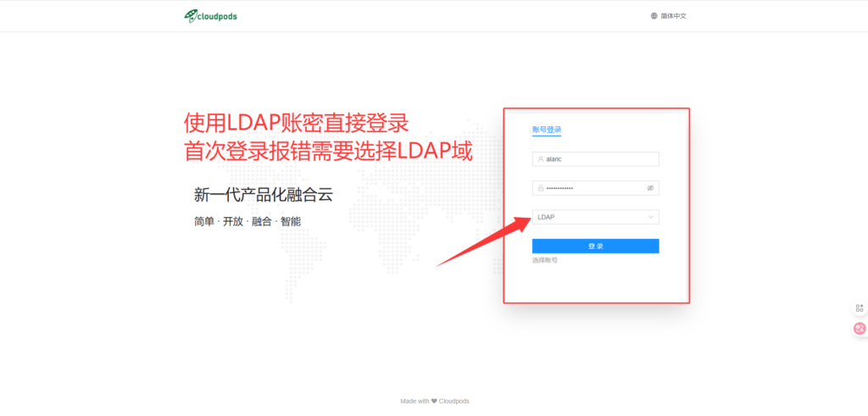Screen dimensions: 868x416
Task: Click the globe language icon
Action: (654, 15)
